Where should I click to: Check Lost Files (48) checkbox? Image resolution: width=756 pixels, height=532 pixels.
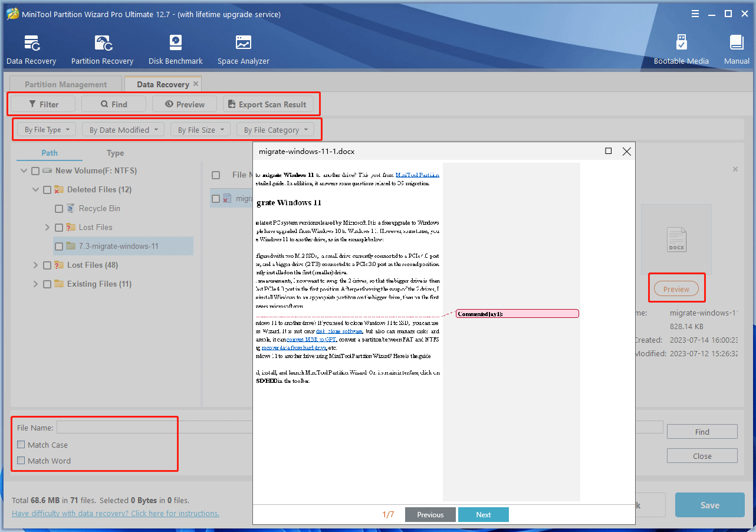point(47,265)
